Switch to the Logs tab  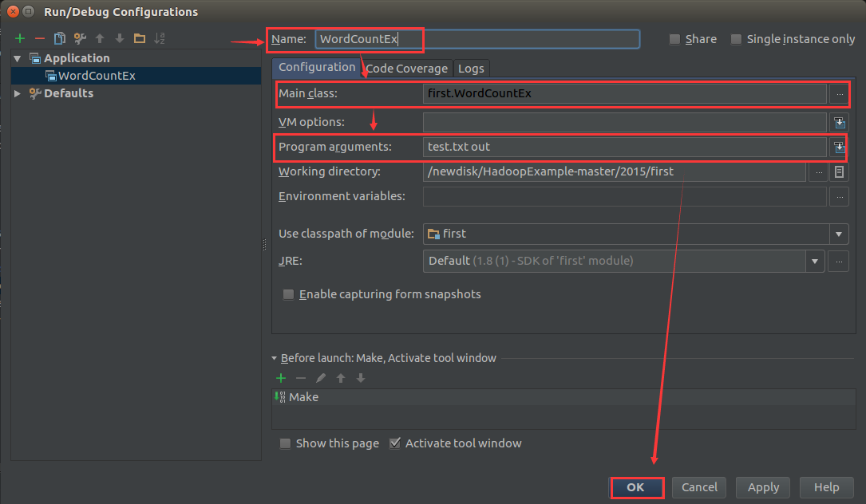coord(471,69)
